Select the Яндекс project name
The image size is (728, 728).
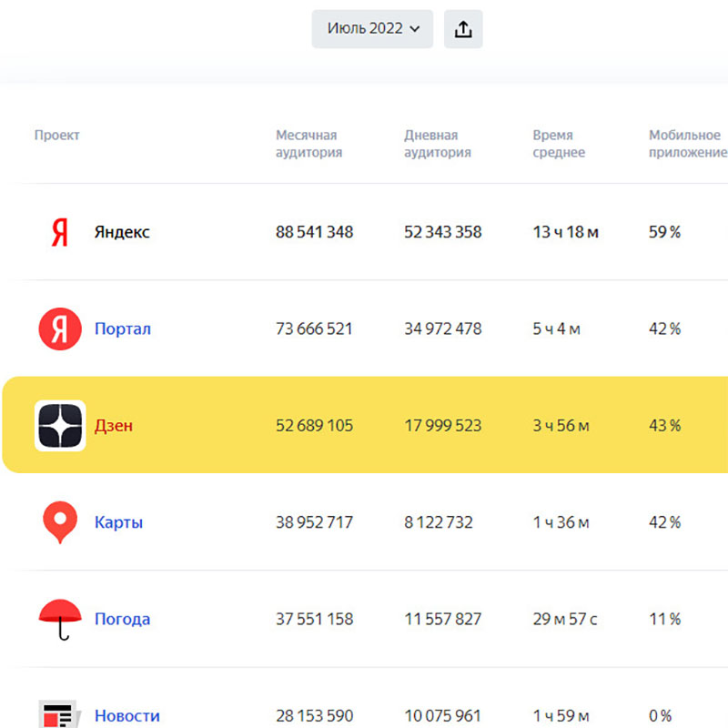[122, 232]
